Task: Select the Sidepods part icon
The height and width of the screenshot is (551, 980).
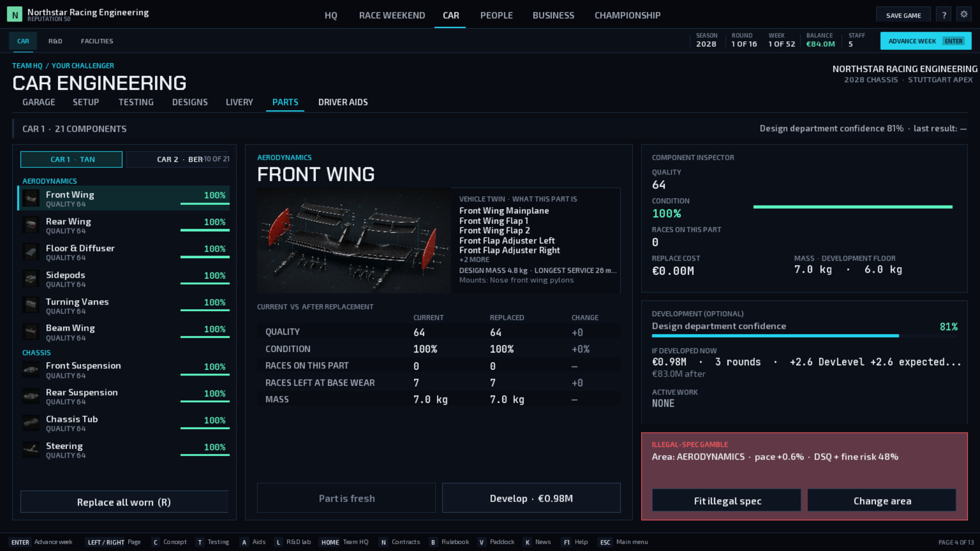Action: (31, 279)
